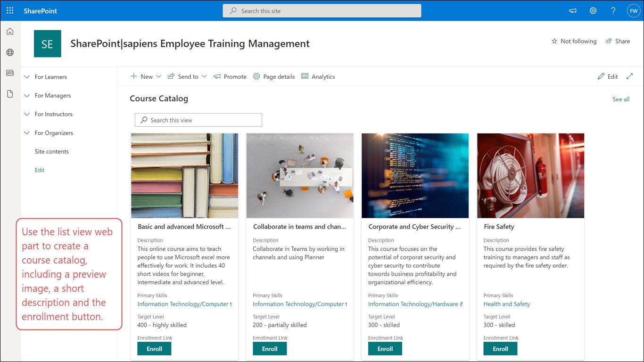Open the FW account profile avatar
644x362 pixels.
pos(633,11)
